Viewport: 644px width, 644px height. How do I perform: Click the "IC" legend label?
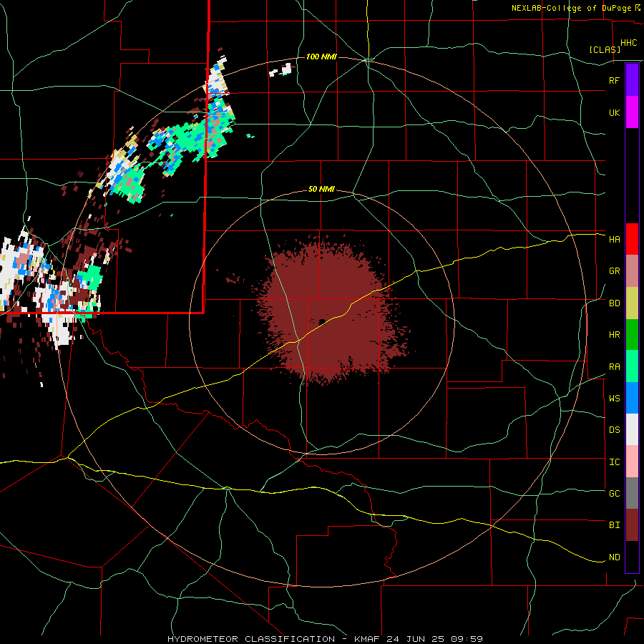point(614,462)
